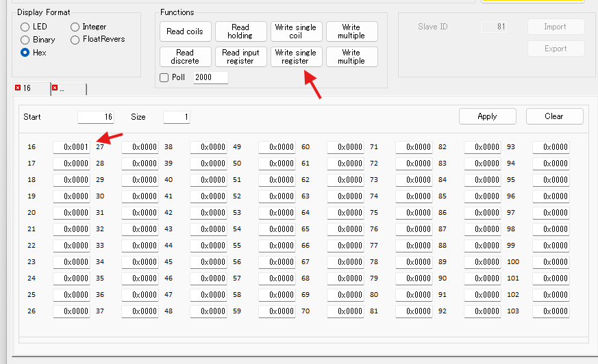
Task: Click the disabled Import button
Action: click(x=556, y=27)
